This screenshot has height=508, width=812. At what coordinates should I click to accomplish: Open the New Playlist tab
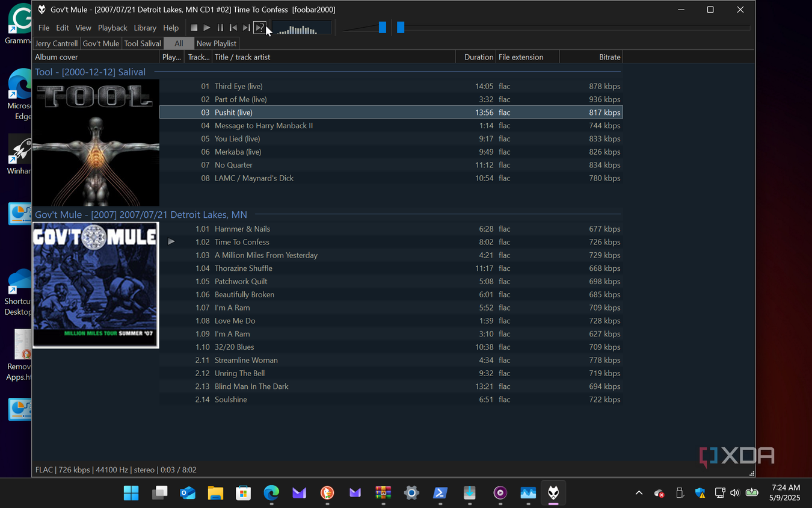pyautogui.click(x=217, y=43)
